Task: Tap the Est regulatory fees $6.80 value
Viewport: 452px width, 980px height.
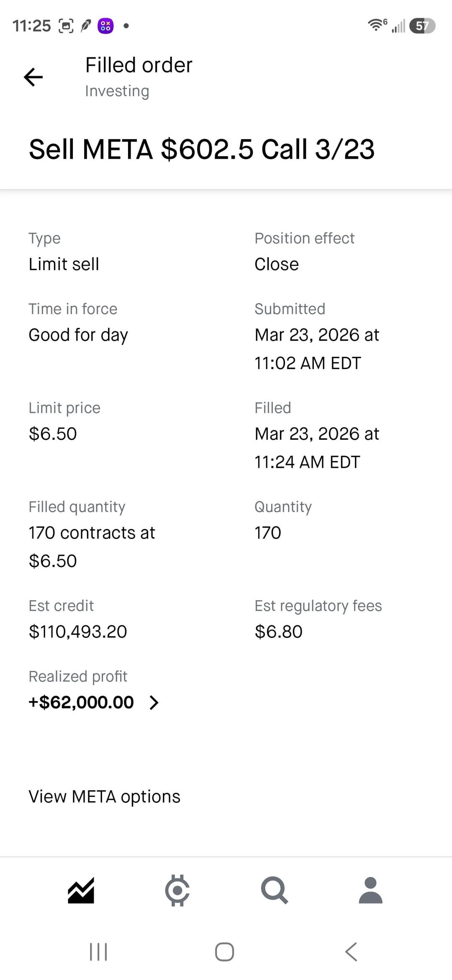Action: 278,632
